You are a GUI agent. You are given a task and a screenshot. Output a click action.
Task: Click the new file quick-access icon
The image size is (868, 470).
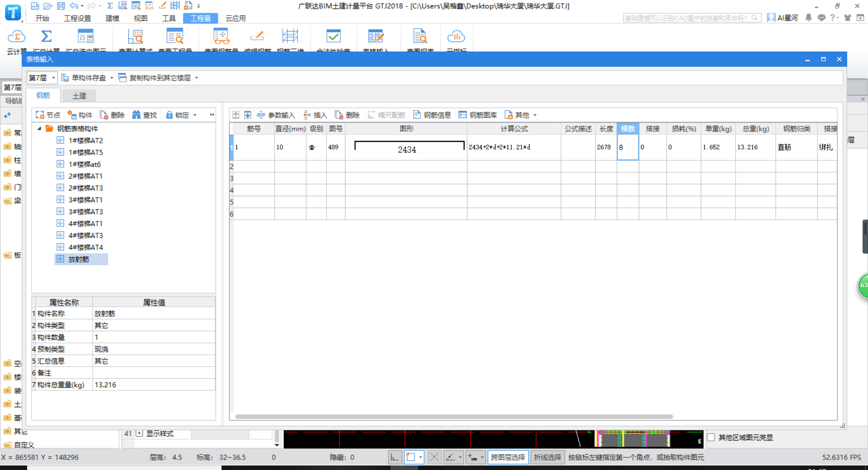(x=35, y=6)
